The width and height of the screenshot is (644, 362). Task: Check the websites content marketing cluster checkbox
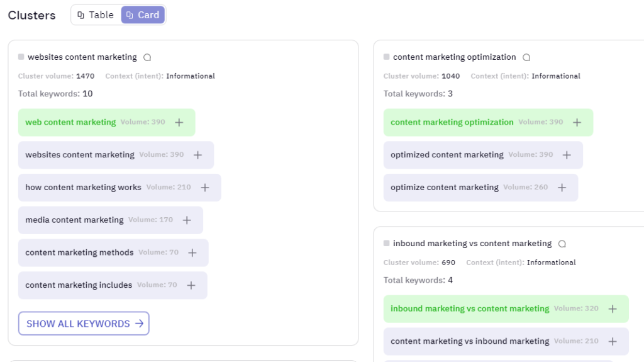21,57
